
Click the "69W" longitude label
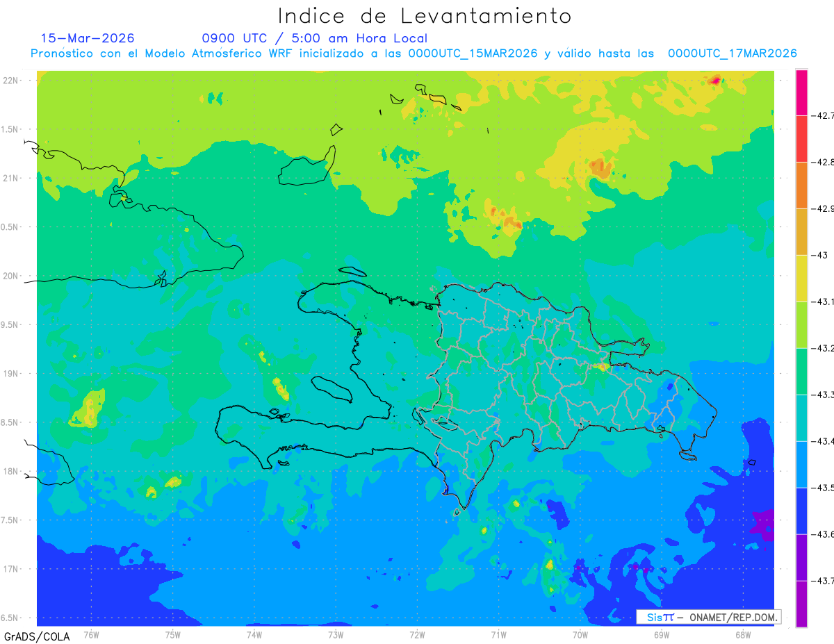pyautogui.click(x=662, y=634)
